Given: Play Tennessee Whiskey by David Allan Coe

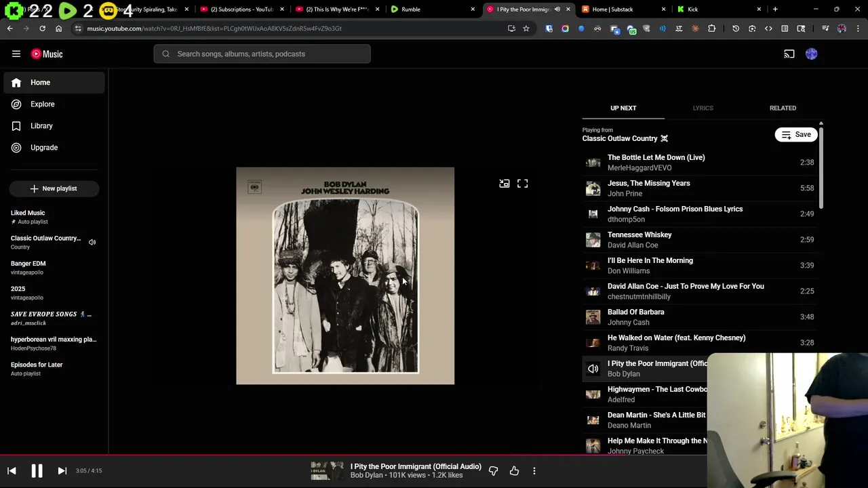Looking at the screenshot, I should click(699, 240).
